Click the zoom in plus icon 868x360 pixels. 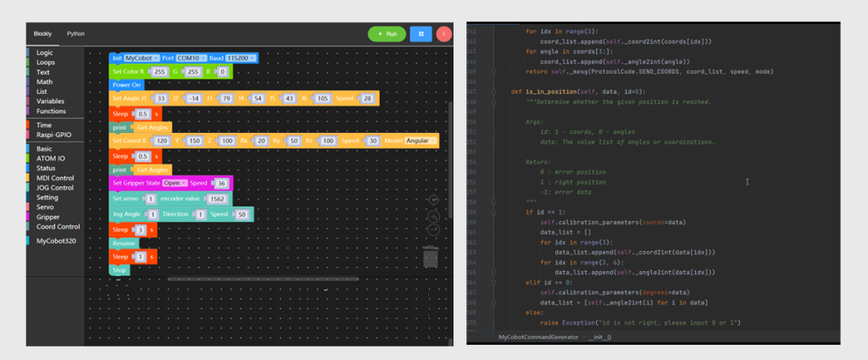[x=433, y=215]
